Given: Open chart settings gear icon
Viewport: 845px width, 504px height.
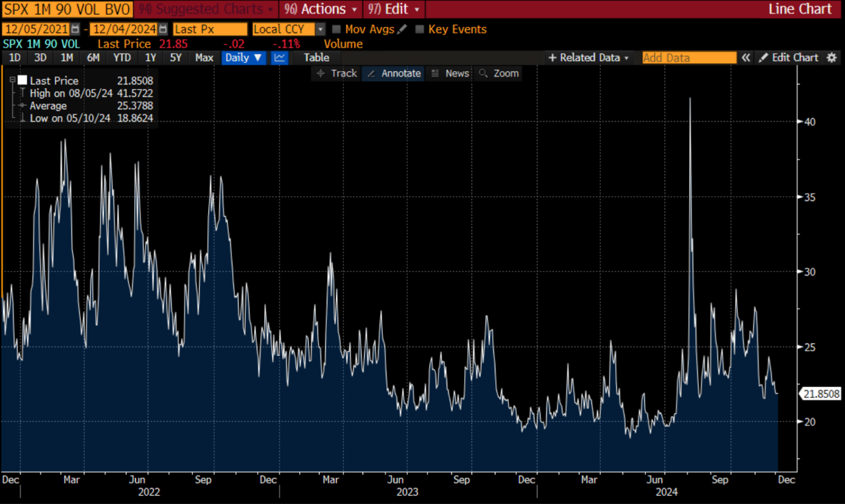Looking at the screenshot, I should (x=832, y=58).
